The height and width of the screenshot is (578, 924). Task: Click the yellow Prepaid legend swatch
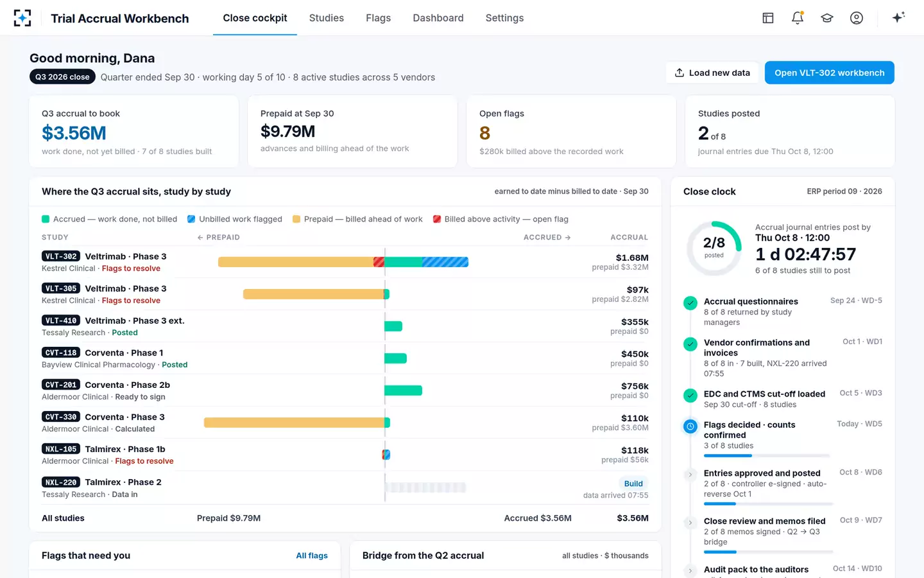click(296, 219)
